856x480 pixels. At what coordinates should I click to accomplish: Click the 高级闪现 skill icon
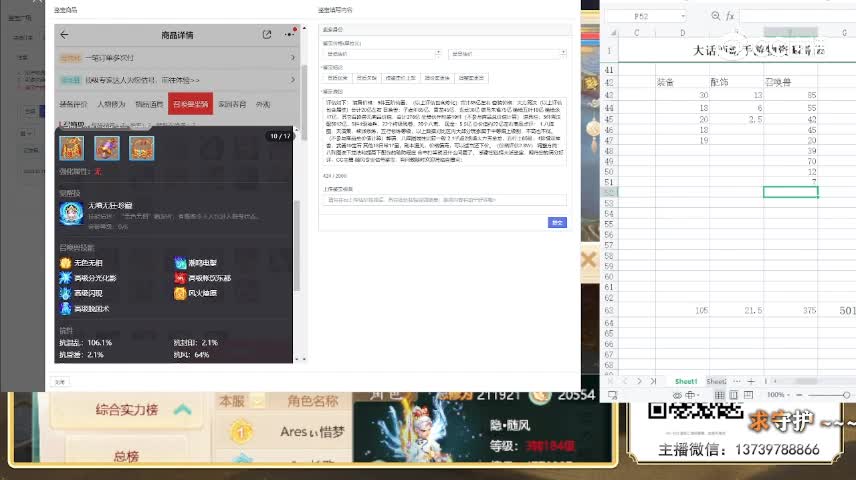coord(66,293)
